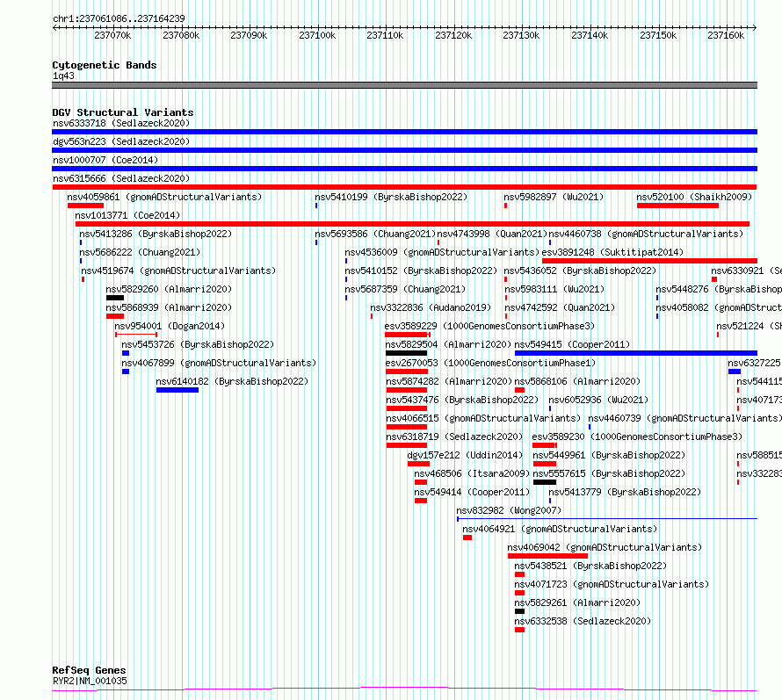This screenshot has width=782, height=700.
Task: Open the nsv4743998 (Quan2021) label
Action: pos(492,234)
